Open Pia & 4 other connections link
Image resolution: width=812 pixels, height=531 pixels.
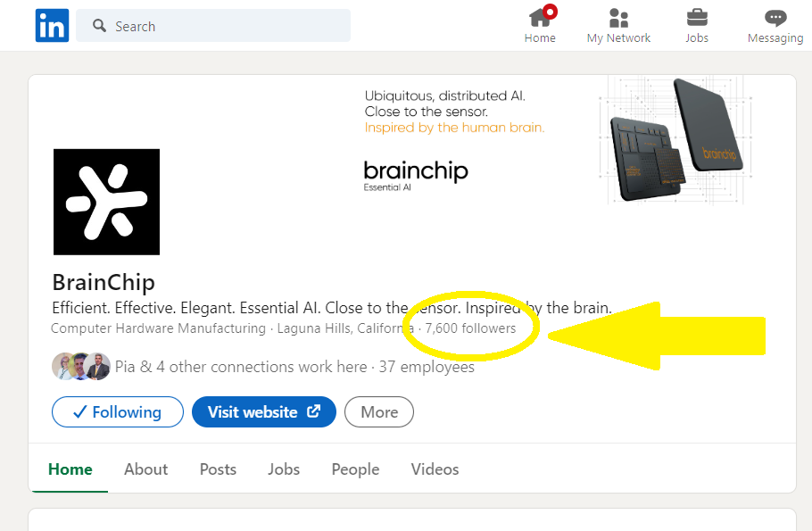click(241, 367)
